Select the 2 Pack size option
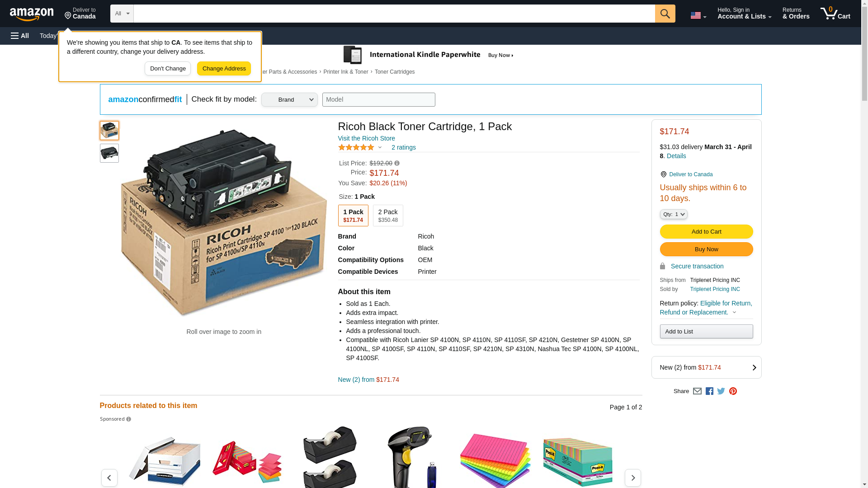 coord(388,216)
